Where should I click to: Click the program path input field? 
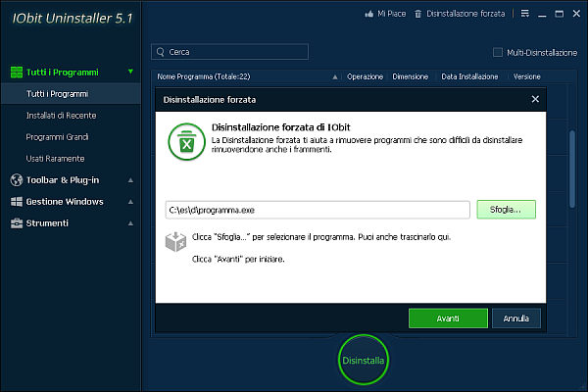(x=318, y=210)
